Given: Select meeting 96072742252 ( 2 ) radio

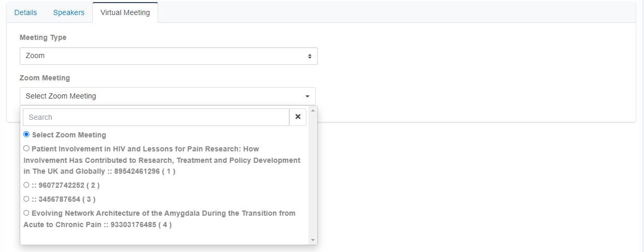Looking at the screenshot, I should 26,185.
